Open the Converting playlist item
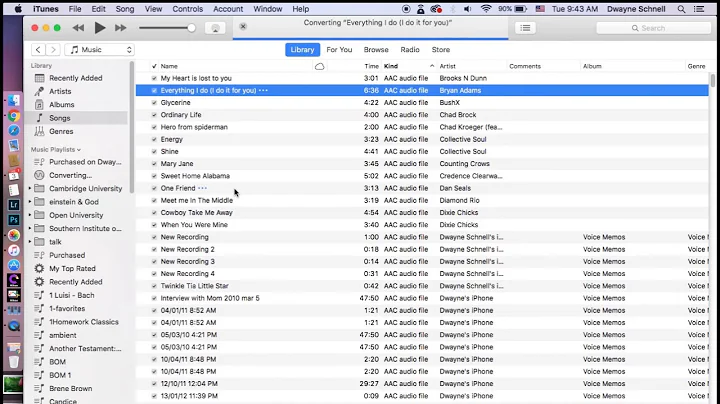The height and width of the screenshot is (404, 720). pos(70,175)
